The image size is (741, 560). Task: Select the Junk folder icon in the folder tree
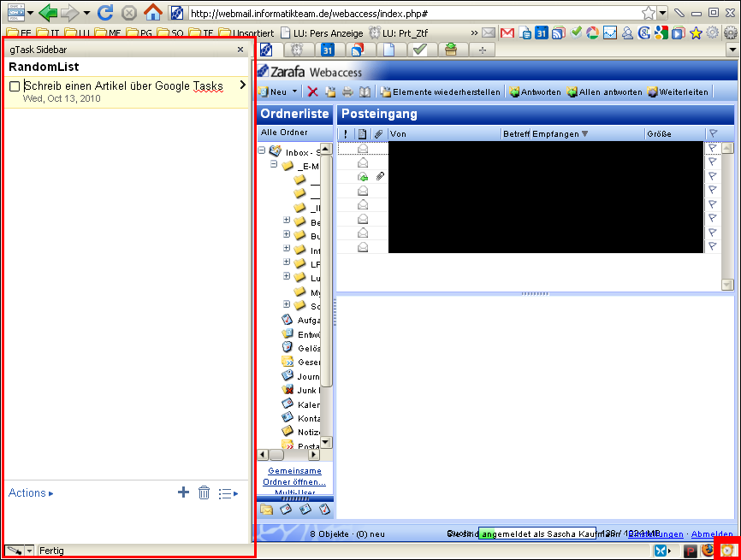288,390
